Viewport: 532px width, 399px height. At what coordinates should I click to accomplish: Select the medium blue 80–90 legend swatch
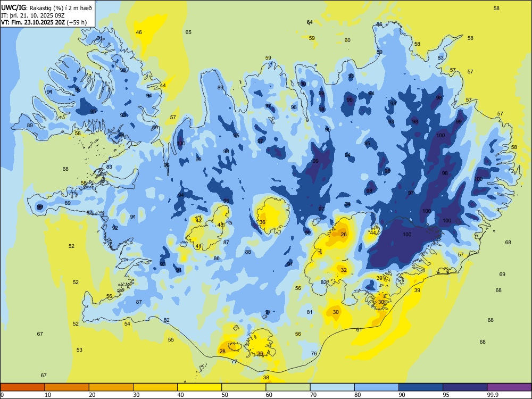[377, 387]
